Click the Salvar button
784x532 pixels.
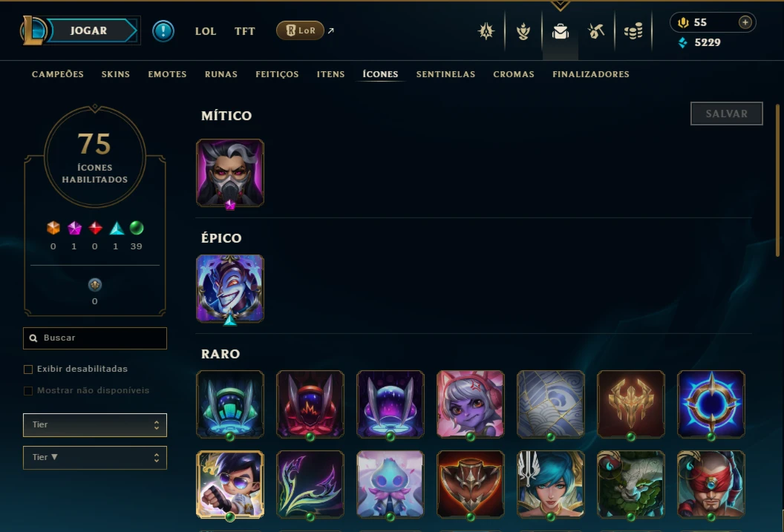pyautogui.click(x=727, y=114)
